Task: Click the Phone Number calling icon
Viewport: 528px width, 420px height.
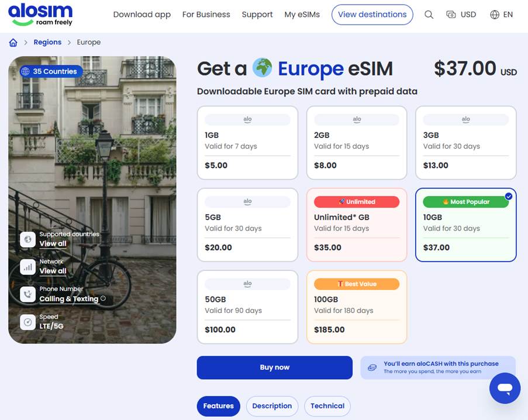Action: (x=28, y=294)
